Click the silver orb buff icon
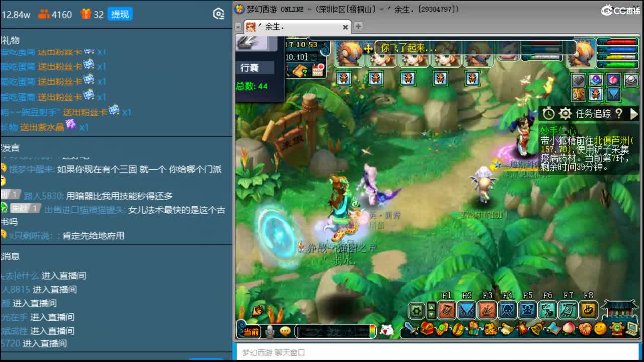This screenshot has width=644, height=362. pyautogui.click(x=631, y=80)
